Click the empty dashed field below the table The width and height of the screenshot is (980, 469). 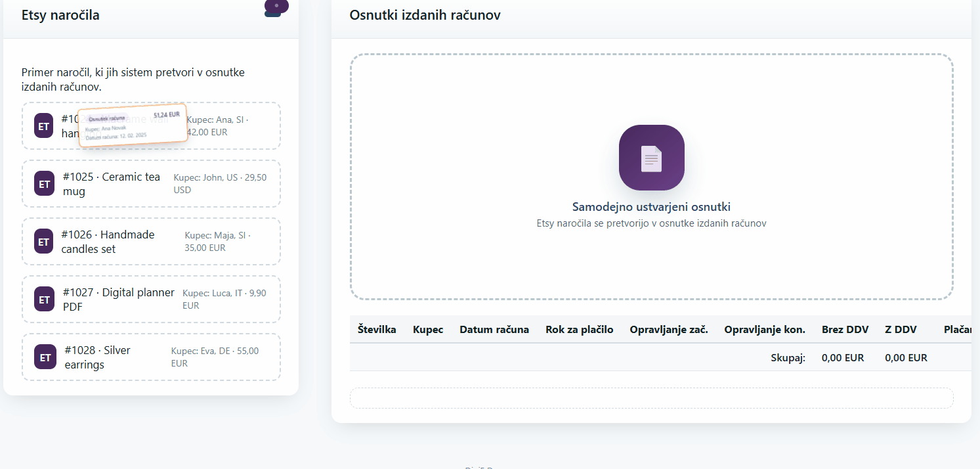tap(652, 398)
